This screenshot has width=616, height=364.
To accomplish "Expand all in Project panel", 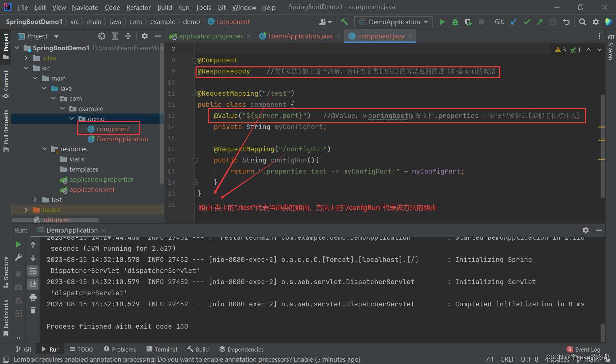I will coord(115,36).
